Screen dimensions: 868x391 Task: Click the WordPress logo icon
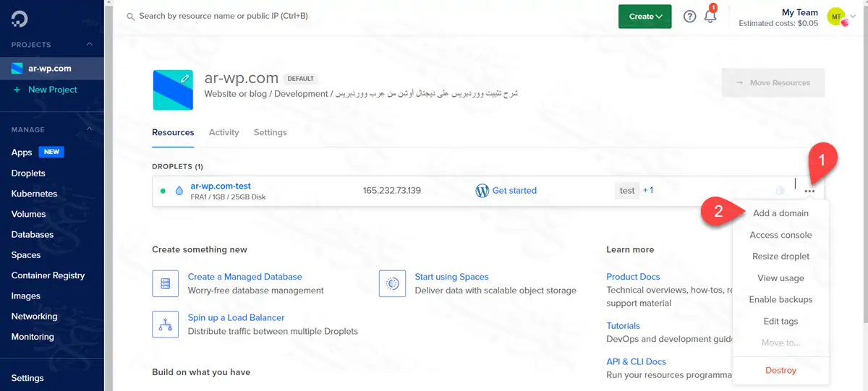click(482, 191)
